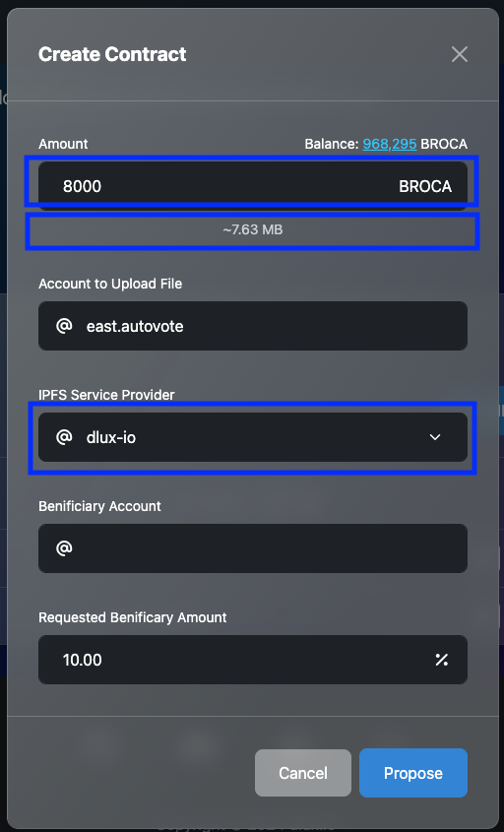This screenshot has width=504, height=832.
Task: Submit with the Propose button
Action: 413,773
